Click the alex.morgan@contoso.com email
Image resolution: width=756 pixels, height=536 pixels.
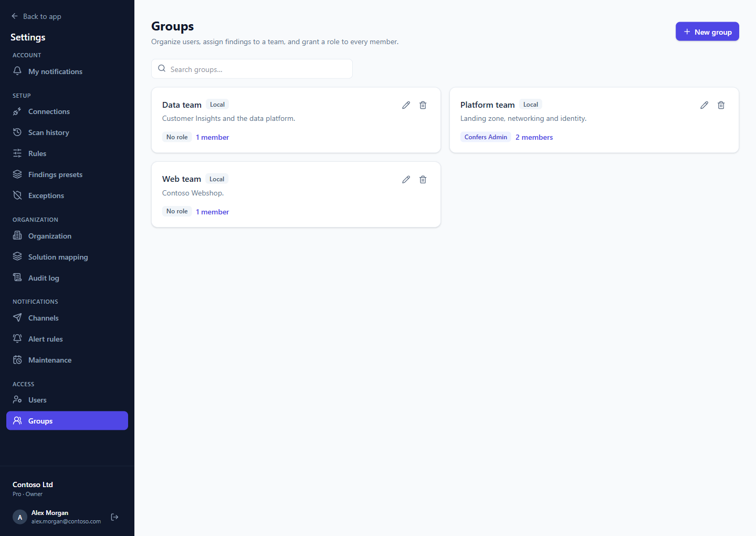coord(66,521)
